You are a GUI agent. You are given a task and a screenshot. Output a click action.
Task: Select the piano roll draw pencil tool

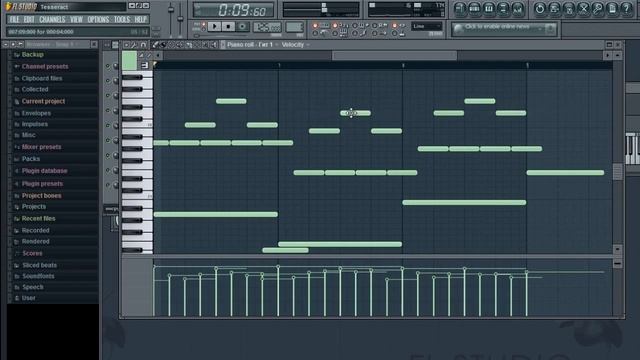click(155, 45)
